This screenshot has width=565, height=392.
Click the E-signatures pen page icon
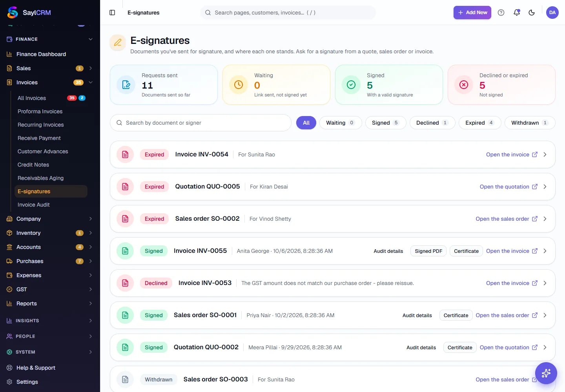tap(118, 43)
